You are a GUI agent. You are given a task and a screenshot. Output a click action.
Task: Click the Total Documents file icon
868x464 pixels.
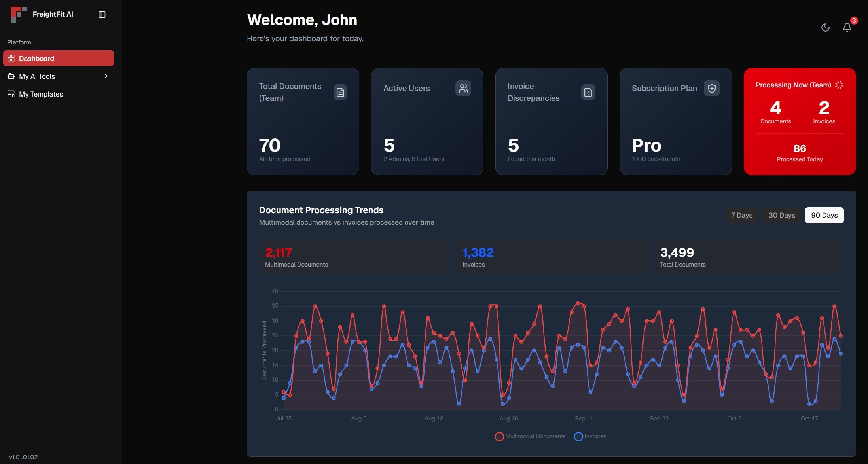pos(340,92)
